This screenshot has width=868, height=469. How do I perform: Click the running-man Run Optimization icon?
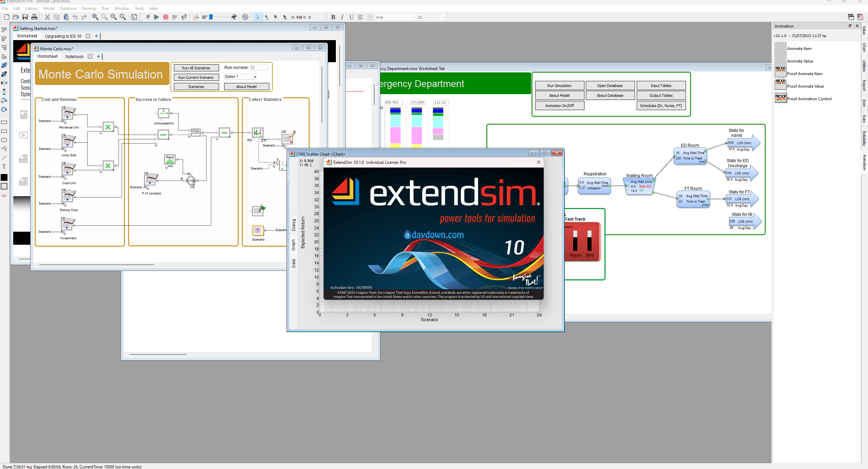(x=147, y=17)
